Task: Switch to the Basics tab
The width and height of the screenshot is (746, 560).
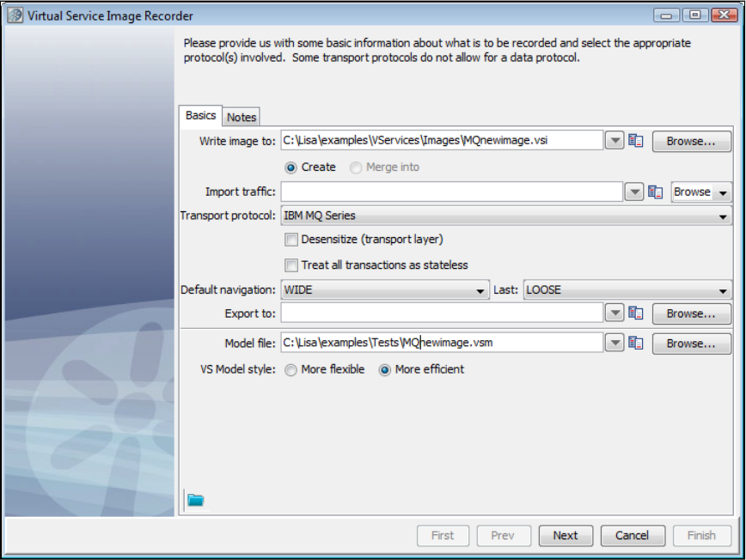Action: coord(201,115)
